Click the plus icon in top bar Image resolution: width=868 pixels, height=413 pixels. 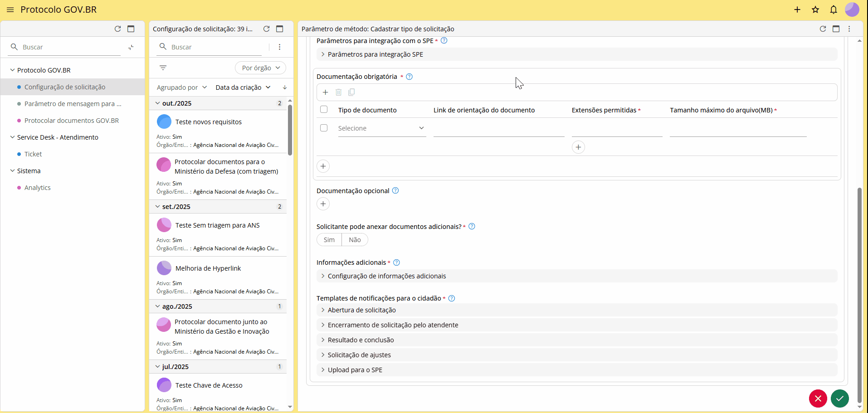[x=797, y=10]
